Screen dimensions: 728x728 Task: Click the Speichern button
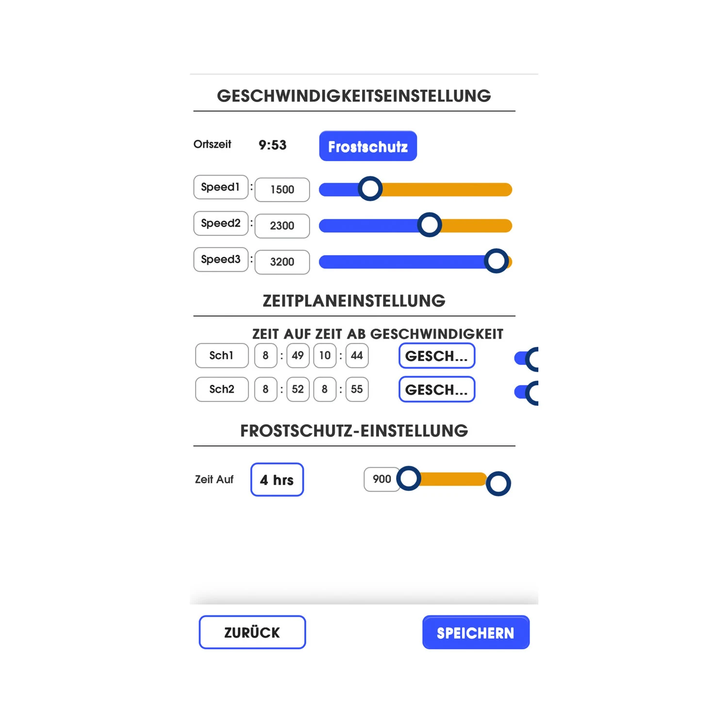coord(476,632)
